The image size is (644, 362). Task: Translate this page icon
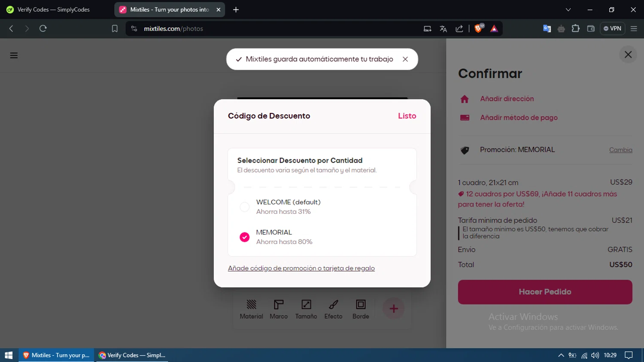click(443, 29)
